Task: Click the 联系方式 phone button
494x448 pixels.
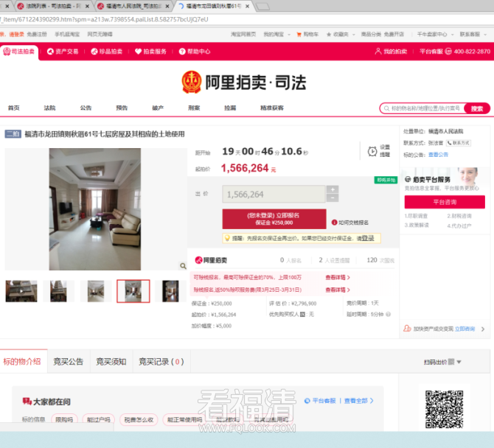Action: (459, 143)
